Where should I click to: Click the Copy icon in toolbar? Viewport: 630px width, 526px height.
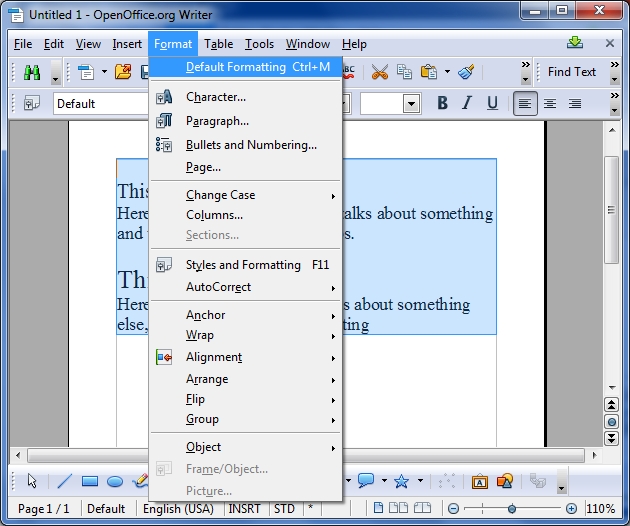pyautogui.click(x=404, y=72)
